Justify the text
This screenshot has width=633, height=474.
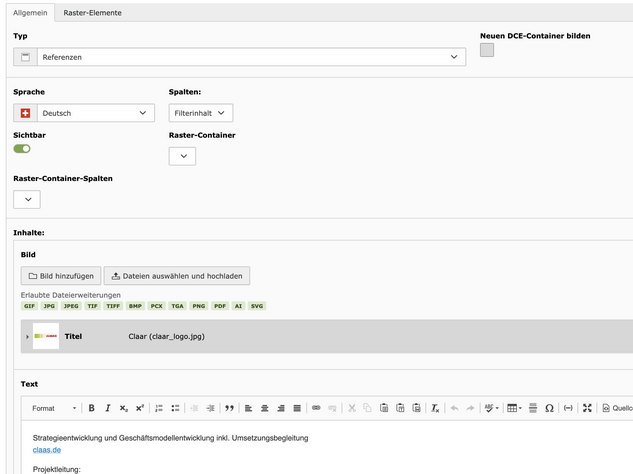coord(297,408)
